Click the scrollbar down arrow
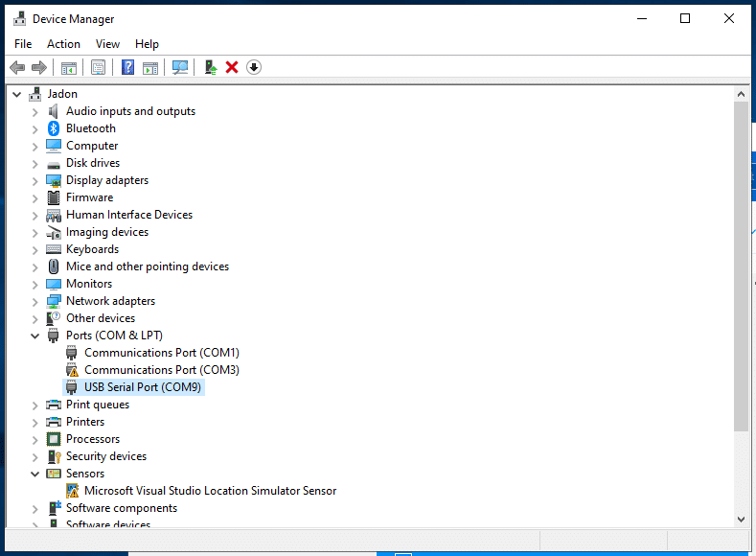756x556 pixels. click(x=741, y=520)
